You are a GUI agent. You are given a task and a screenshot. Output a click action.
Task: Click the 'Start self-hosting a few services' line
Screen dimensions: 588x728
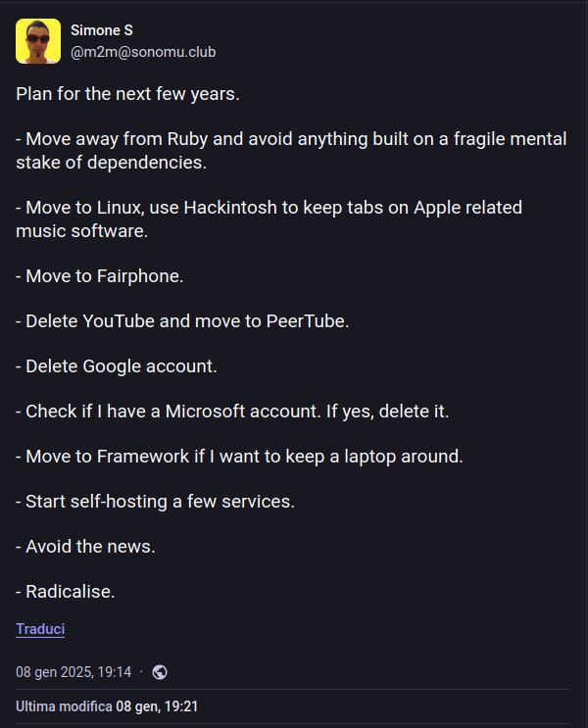point(155,502)
